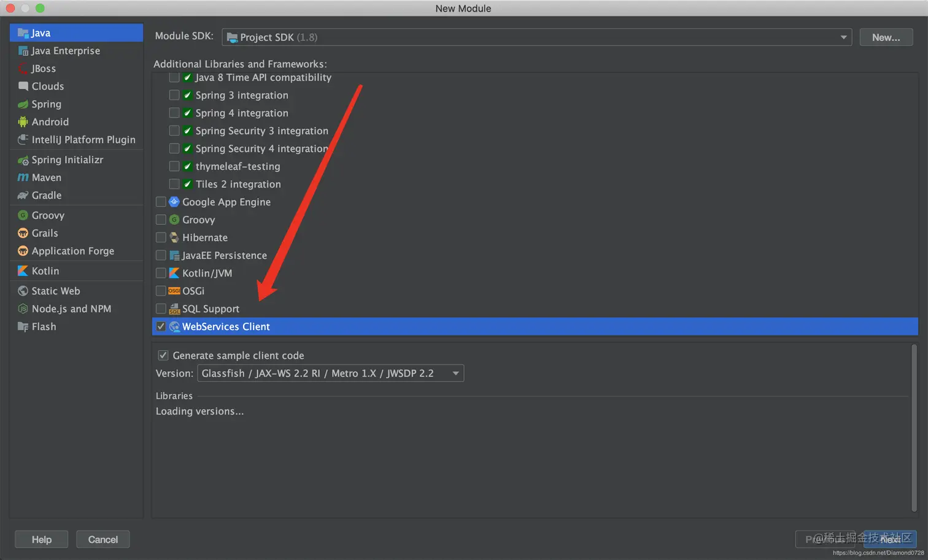Select Java 8 Time API compatibility row
Screen dimensions: 928x560
click(535, 77)
